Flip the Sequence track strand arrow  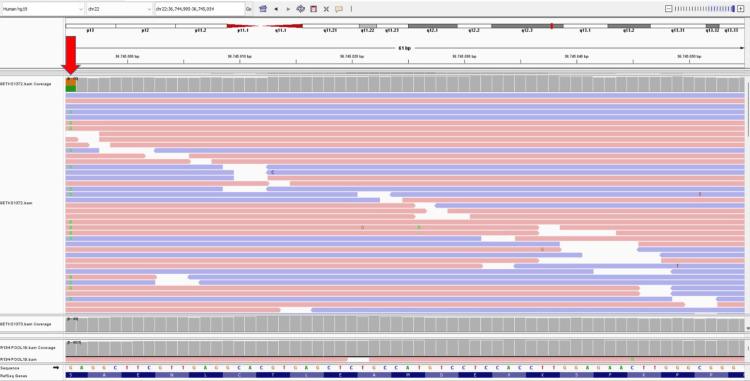(x=56, y=368)
